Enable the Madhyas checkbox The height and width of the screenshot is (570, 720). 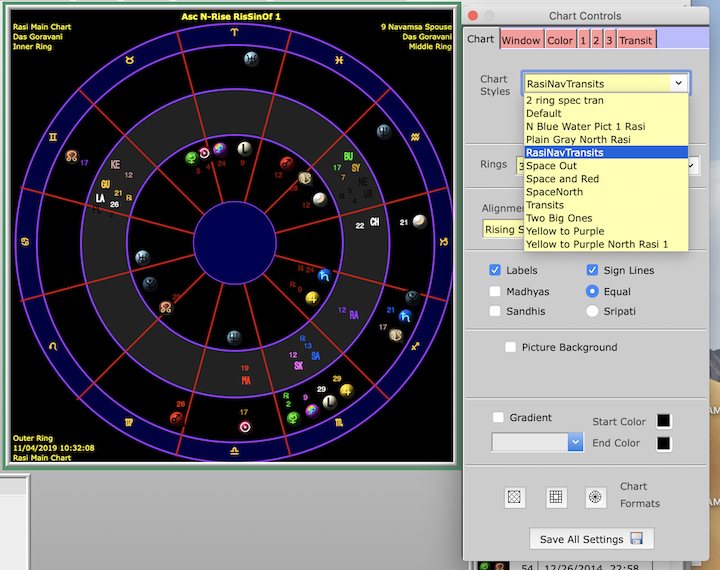(496, 291)
